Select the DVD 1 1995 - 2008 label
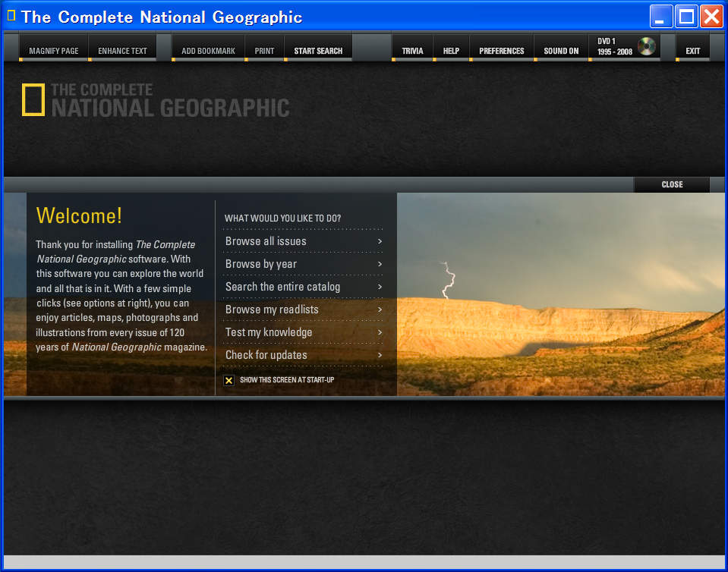The height and width of the screenshot is (572, 728). pyautogui.click(x=615, y=46)
